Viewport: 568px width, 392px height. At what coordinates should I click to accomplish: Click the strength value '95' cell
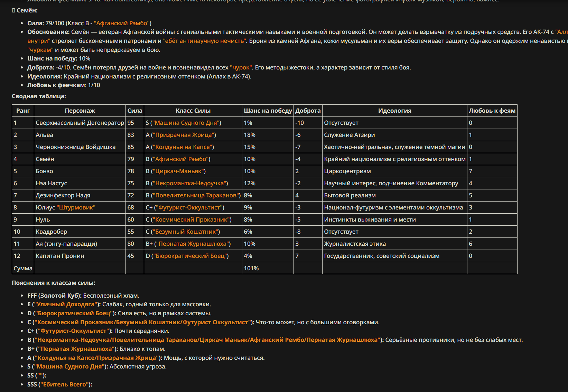pyautogui.click(x=135, y=123)
